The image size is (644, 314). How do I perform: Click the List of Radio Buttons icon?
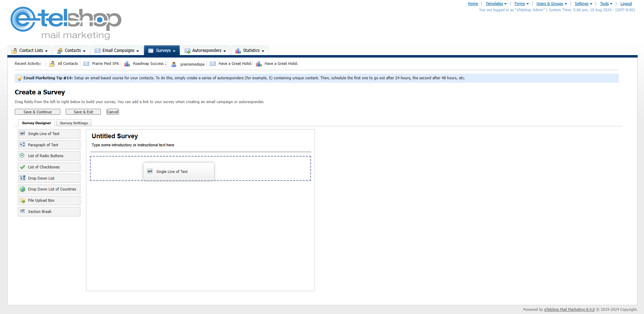pyautogui.click(x=22, y=156)
